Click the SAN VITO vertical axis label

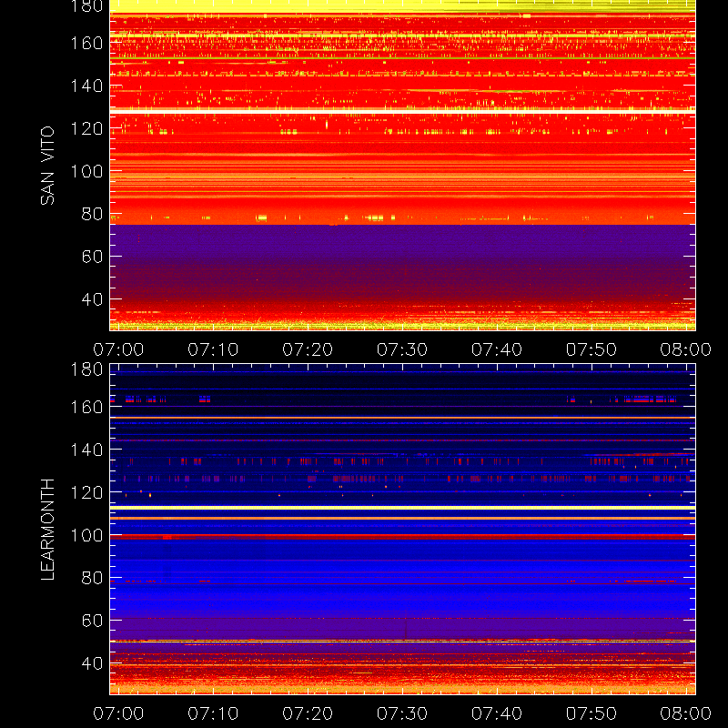pos(47,166)
